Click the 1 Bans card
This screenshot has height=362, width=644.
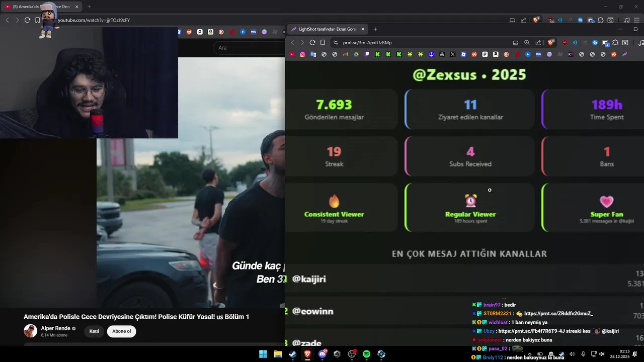click(594, 156)
